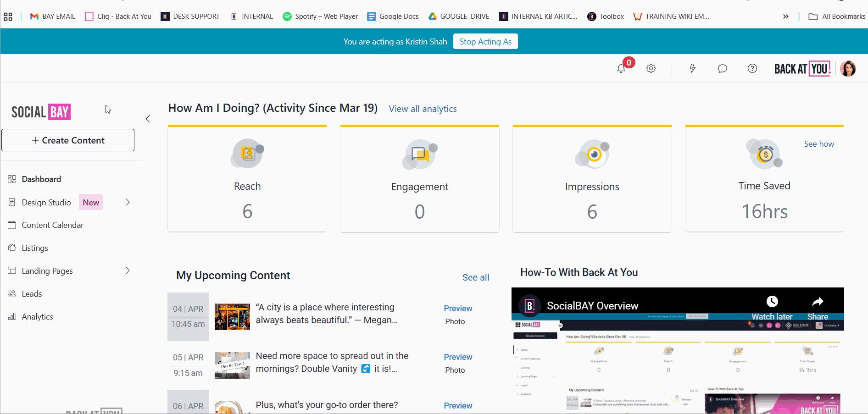This screenshot has height=414, width=868.
Task: Open Spotify Web Player bookmark
Action: [320, 17]
